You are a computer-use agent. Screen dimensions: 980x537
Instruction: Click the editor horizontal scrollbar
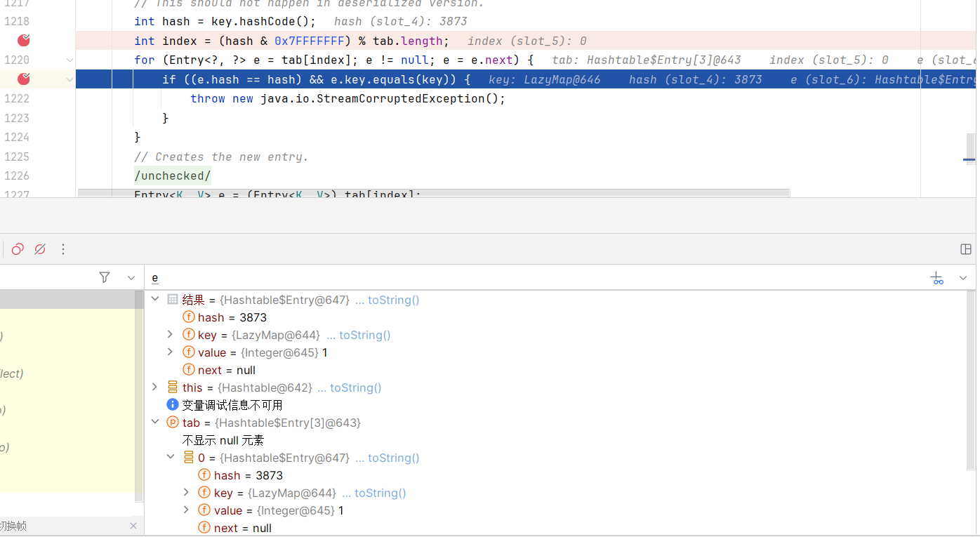tap(433, 192)
